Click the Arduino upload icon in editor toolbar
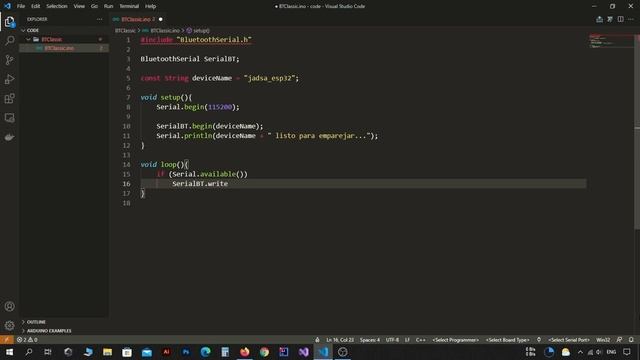The height and width of the screenshot is (360, 640). point(599,19)
